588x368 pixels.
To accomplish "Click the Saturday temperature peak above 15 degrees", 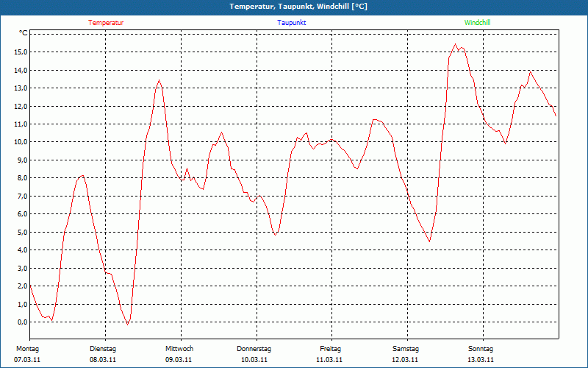I will [456, 44].
